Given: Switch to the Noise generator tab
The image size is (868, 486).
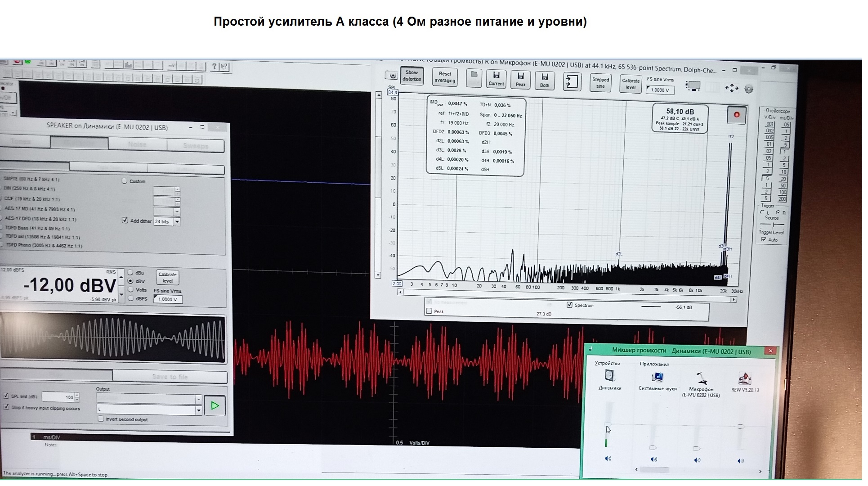Looking at the screenshot, I should (137, 144).
